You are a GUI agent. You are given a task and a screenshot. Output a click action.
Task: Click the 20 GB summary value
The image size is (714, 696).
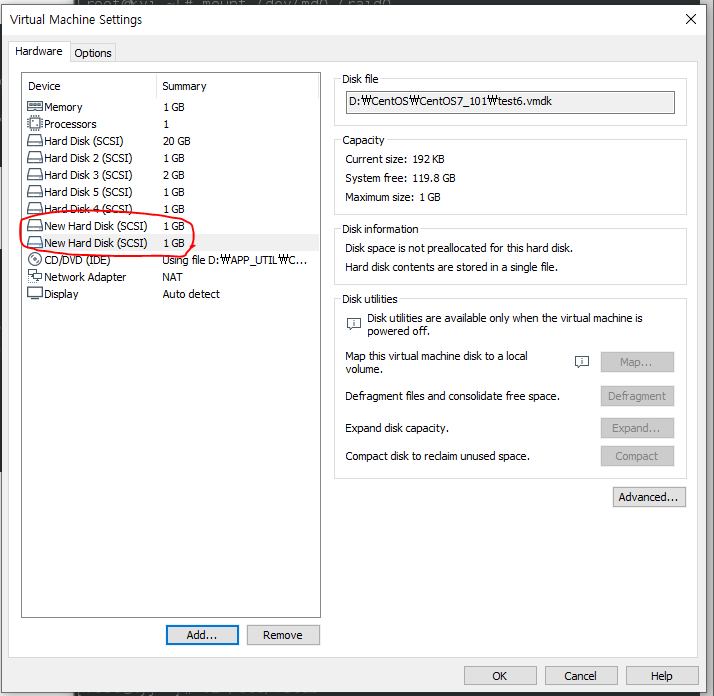pos(177,141)
